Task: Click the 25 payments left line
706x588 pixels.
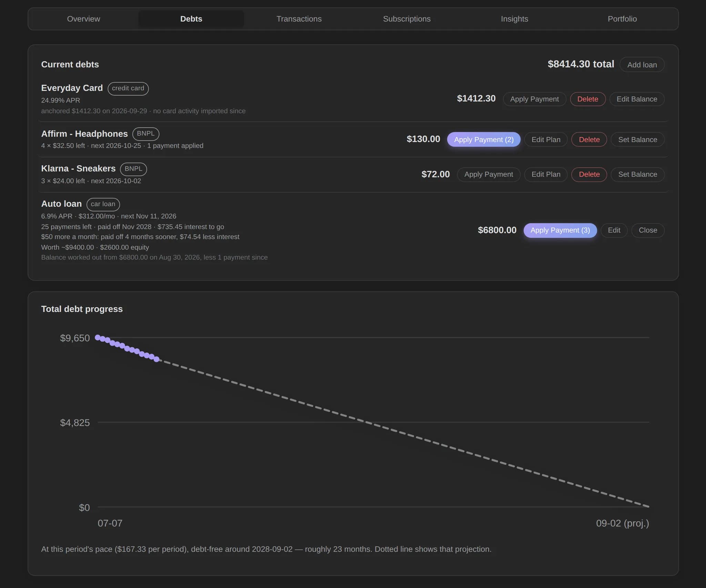Action: (x=132, y=227)
